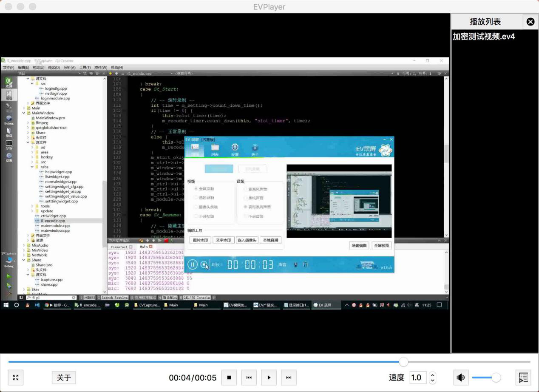Click the video progress bar handle

pos(403,362)
